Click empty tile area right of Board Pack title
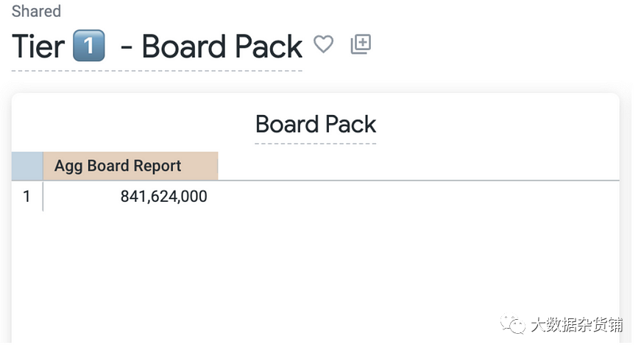 click(500, 124)
